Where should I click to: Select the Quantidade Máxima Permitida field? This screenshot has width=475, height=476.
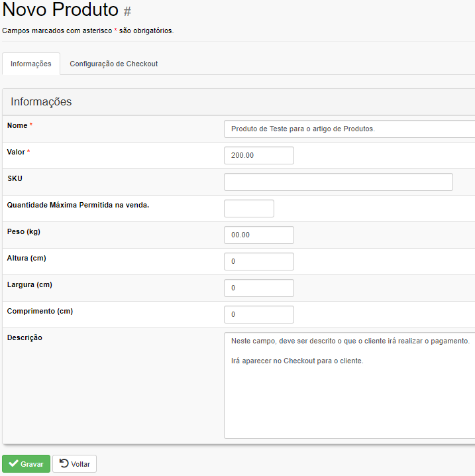click(248, 209)
